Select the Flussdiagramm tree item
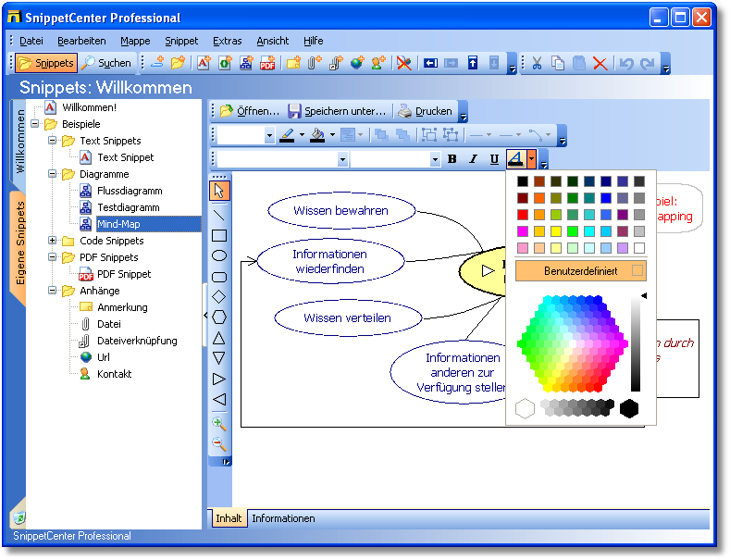Image resolution: width=730 pixels, height=560 pixels. (x=130, y=191)
